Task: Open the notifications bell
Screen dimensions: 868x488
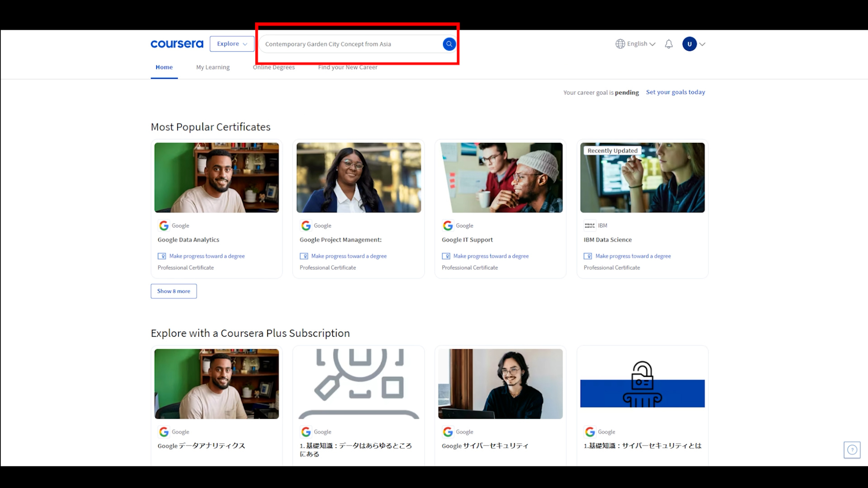Action: 669,44
